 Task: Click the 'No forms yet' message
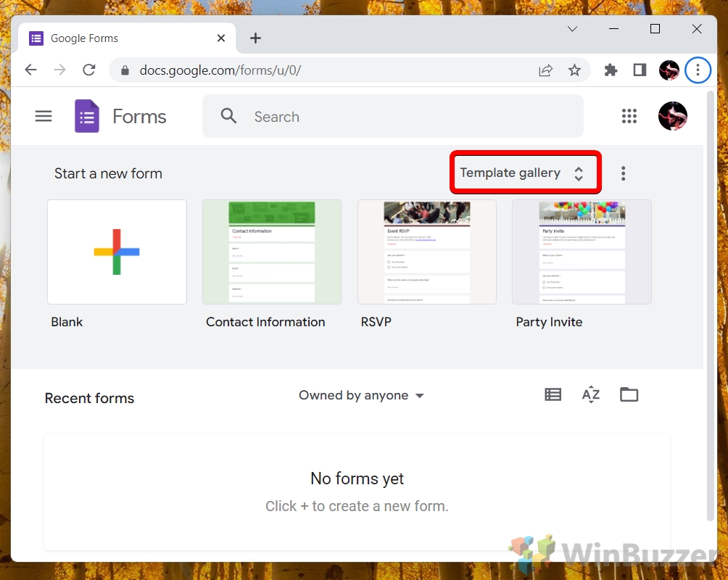[x=357, y=478]
